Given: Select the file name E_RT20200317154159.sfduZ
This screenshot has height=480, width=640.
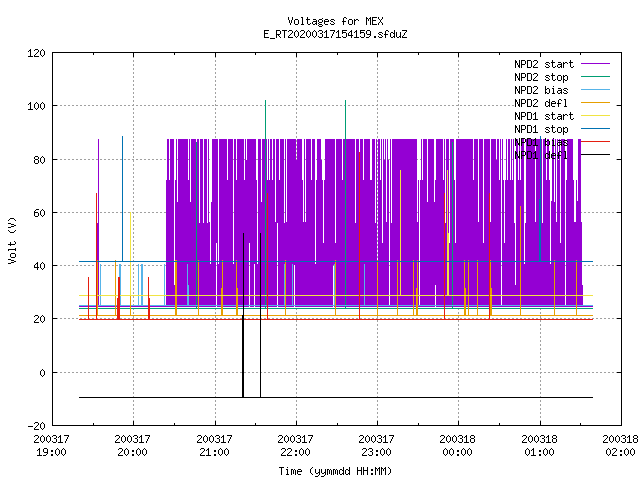Looking at the screenshot, I should click(335, 34).
